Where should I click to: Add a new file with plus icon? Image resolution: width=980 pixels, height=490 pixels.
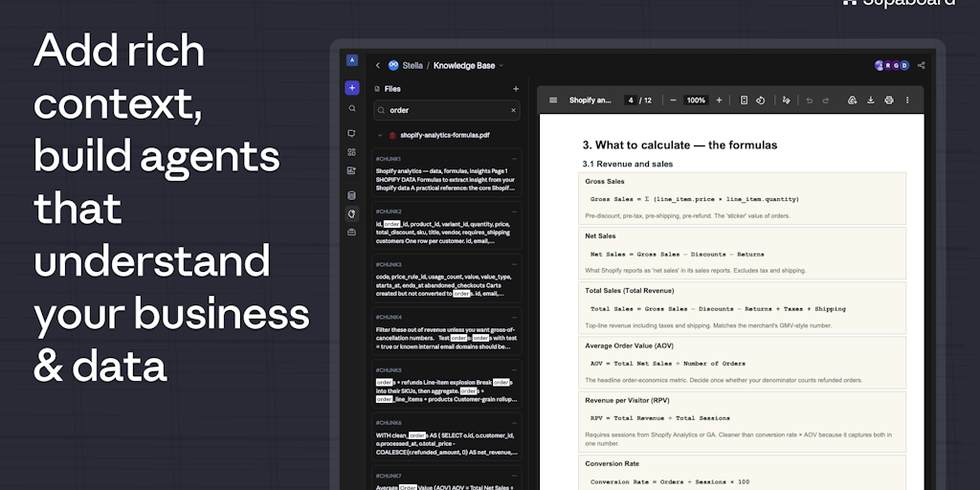tap(516, 89)
